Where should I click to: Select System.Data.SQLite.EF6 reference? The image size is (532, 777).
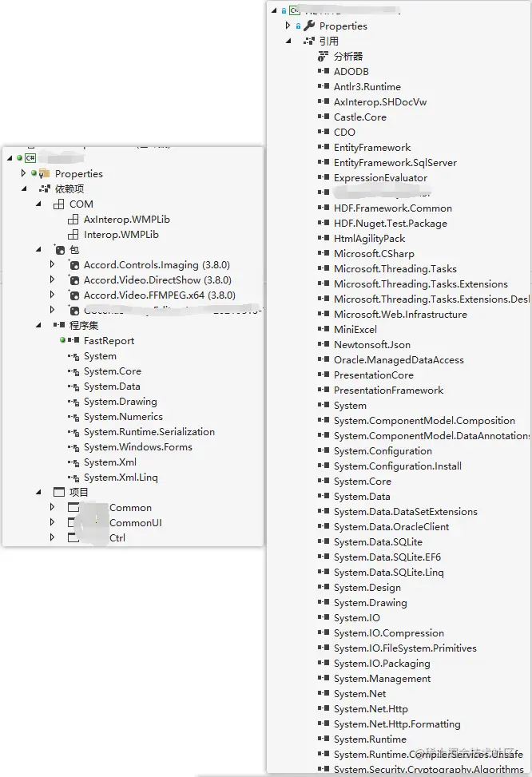coord(387,557)
